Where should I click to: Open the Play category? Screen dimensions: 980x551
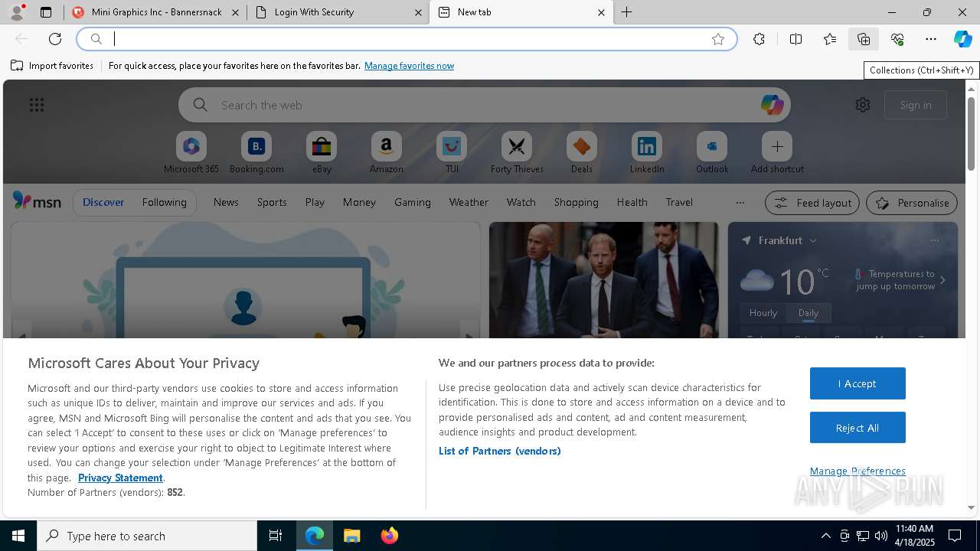[x=315, y=202]
